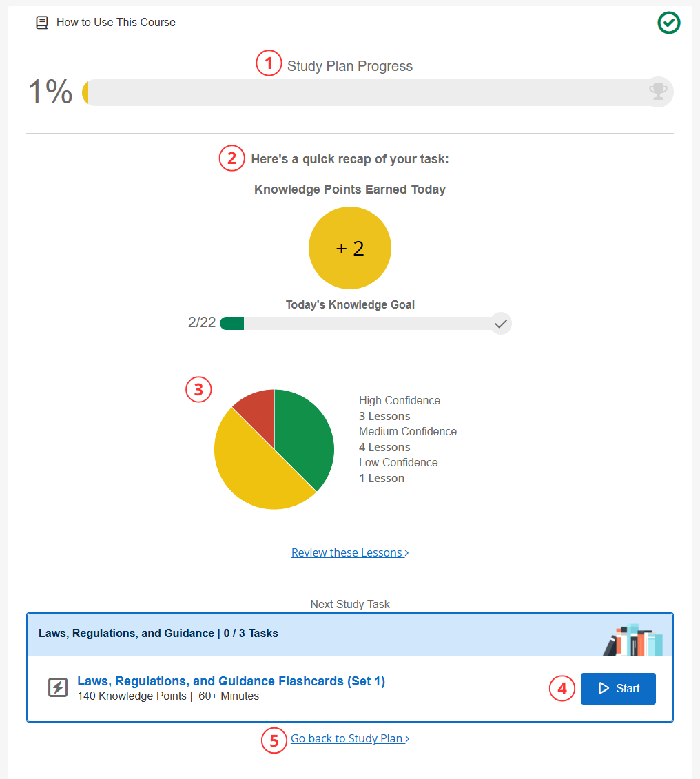Click the yellow +2 Knowledge Points circle
This screenshot has height=779, width=700.
pyautogui.click(x=350, y=248)
